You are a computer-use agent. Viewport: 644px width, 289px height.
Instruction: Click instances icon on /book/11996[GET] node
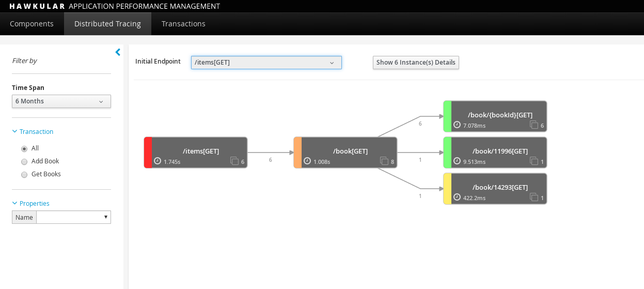(x=534, y=161)
